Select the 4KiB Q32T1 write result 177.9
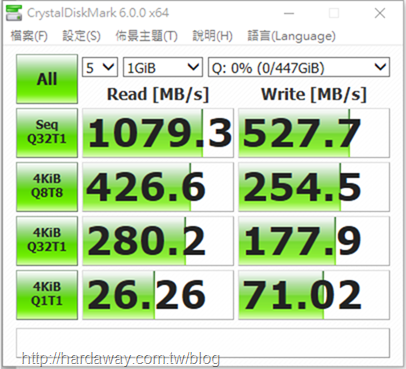The width and height of the screenshot is (406, 369). tap(314, 241)
